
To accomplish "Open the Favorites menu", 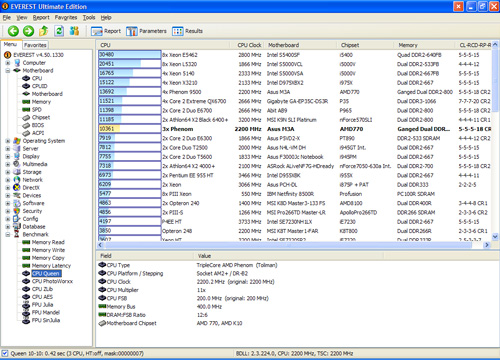I will (66, 17).
